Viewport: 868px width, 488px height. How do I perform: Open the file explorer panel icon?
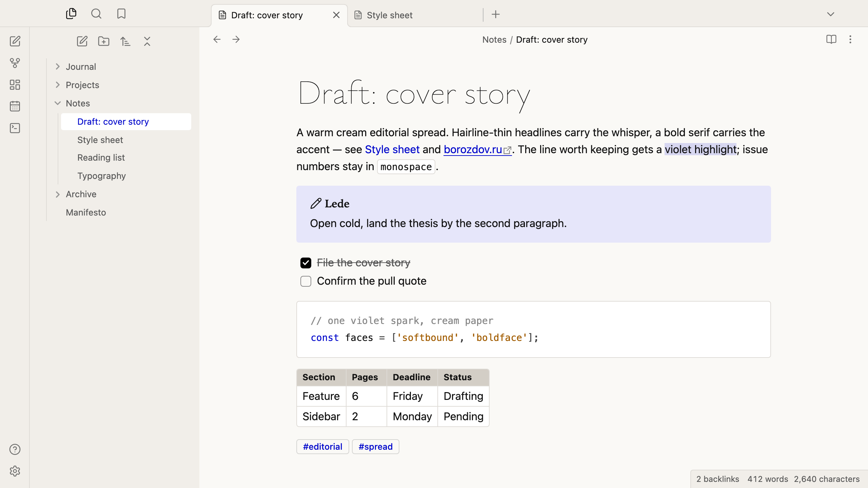click(71, 14)
